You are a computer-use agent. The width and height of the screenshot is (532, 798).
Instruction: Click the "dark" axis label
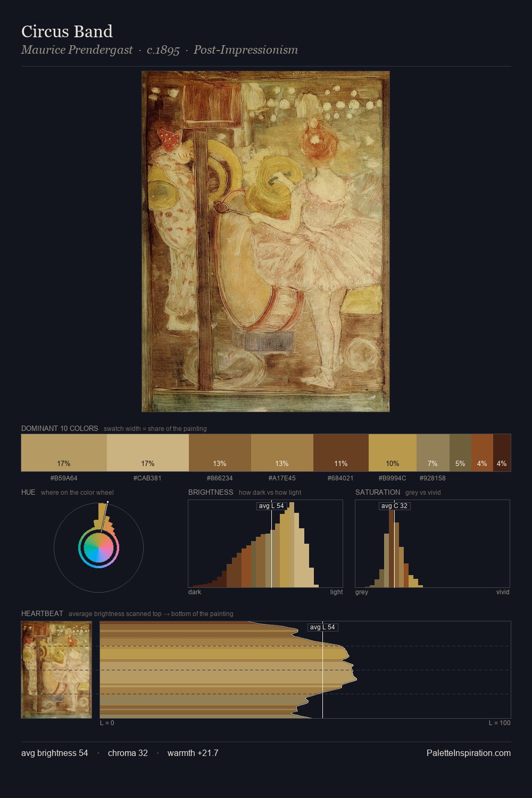(x=195, y=592)
